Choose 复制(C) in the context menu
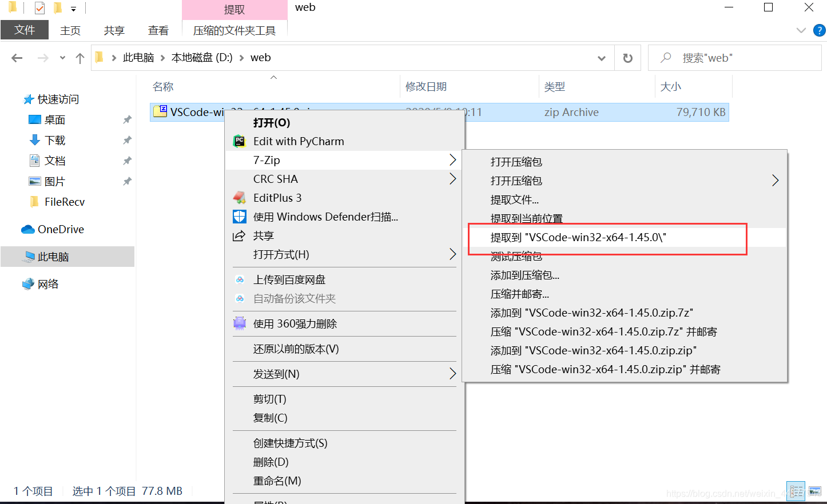 click(x=345, y=418)
